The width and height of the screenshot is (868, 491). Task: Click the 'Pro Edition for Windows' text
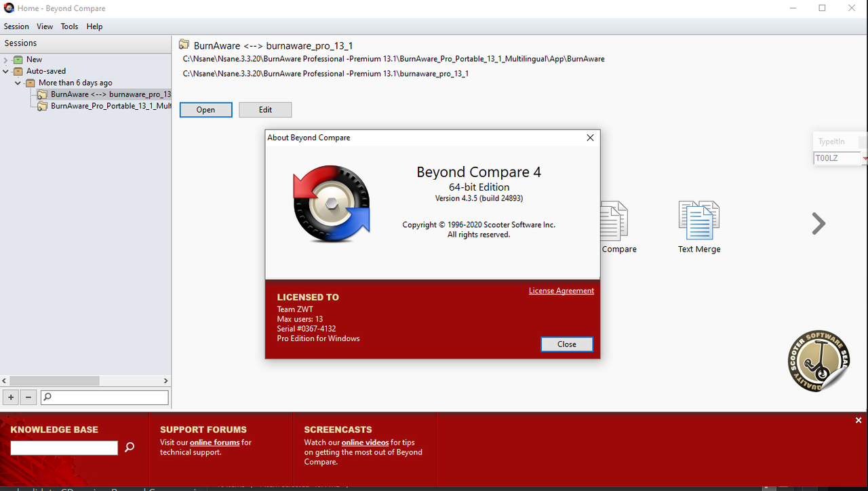click(318, 338)
